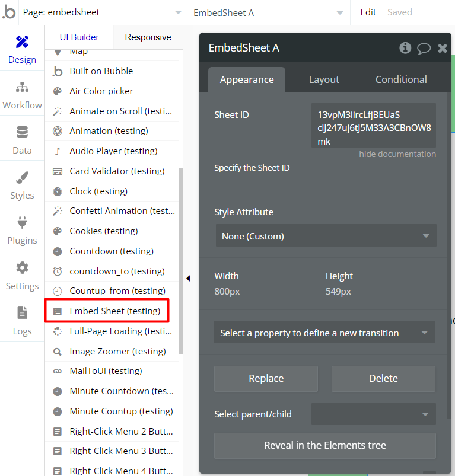Open the parent/child selector dropdown

click(373, 414)
